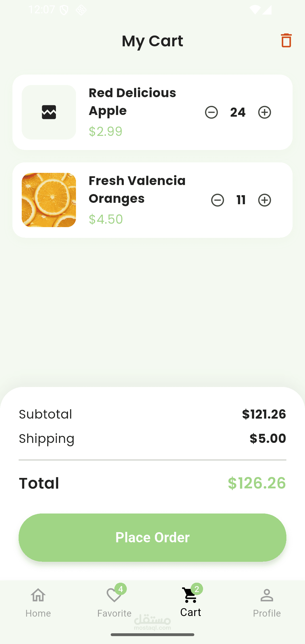305x644 pixels.
Task: Tap the Wi-Fi icon in status bar
Action: (x=255, y=10)
